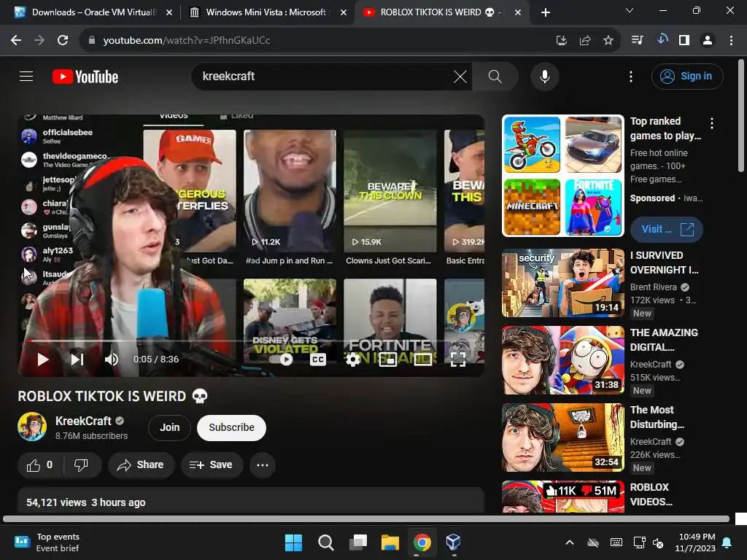The width and height of the screenshot is (747, 560).
Task: Open Task View on taskbar
Action: coord(357,542)
